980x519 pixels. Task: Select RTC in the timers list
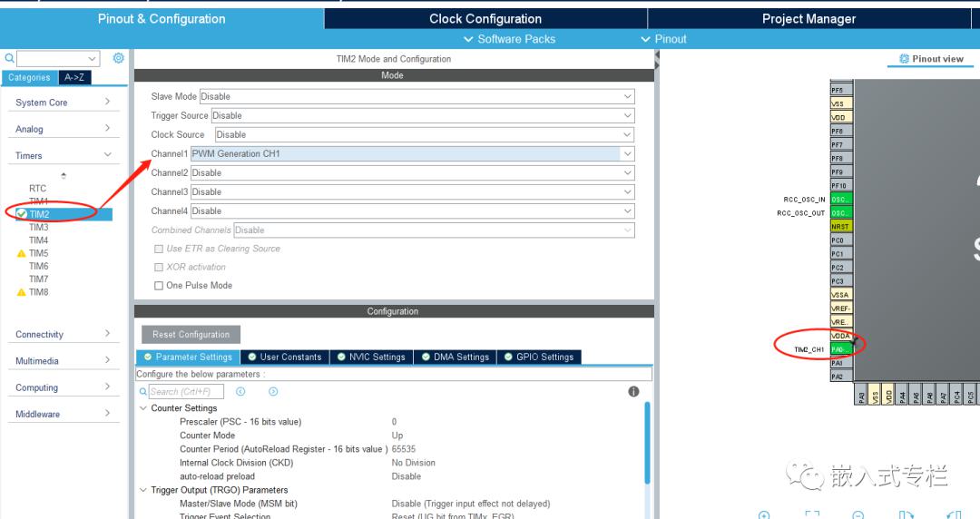coord(37,188)
